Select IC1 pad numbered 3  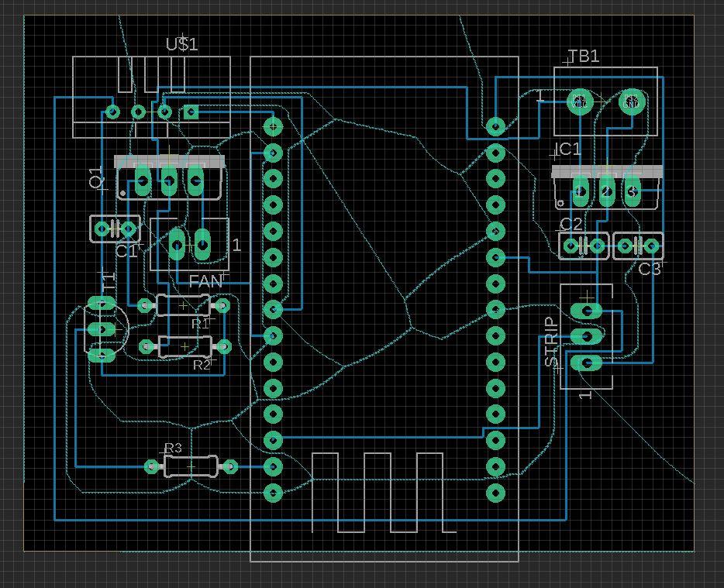633,191
